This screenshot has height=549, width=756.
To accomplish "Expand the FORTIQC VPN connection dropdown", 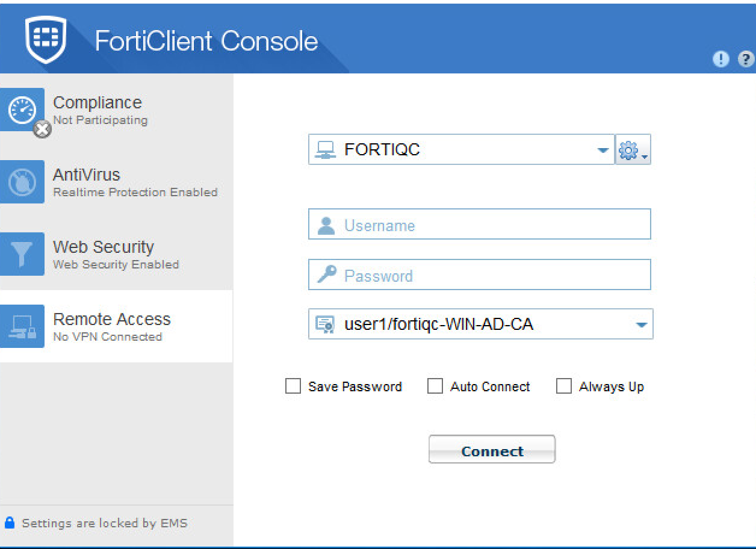I will pos(603,150).
